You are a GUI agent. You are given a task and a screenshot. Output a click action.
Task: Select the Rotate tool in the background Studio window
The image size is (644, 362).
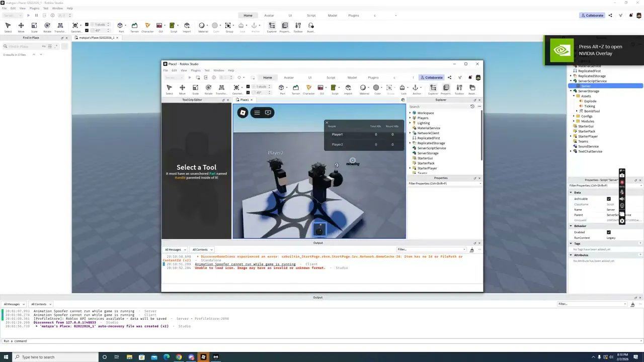click(x=47, y=27)
